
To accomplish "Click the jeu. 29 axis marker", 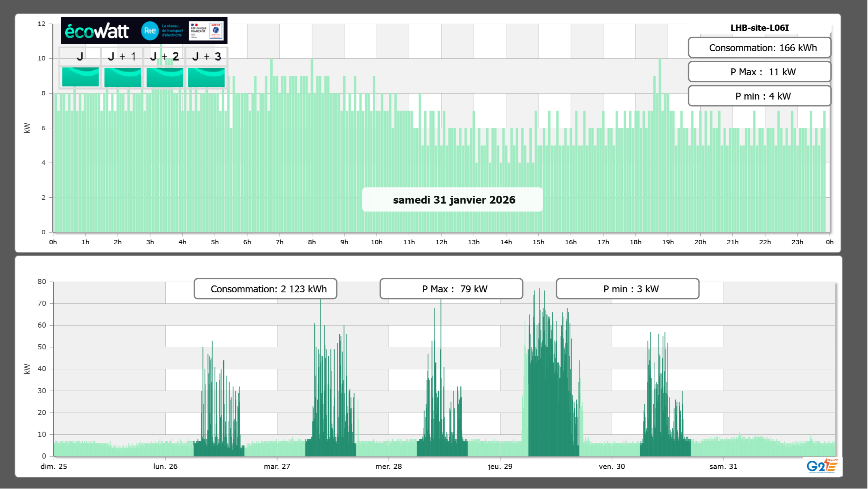I will point(500,466).
